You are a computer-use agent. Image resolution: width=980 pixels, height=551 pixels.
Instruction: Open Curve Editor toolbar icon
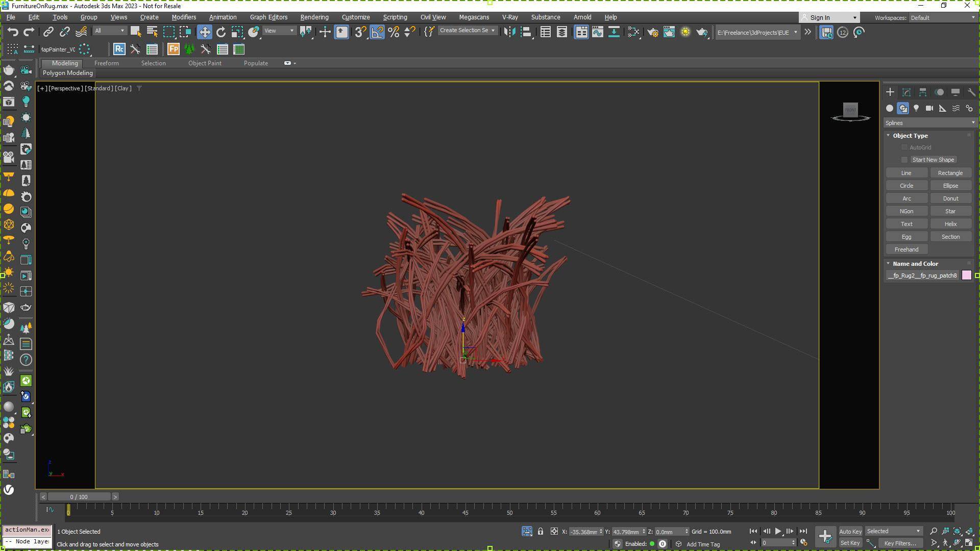[x=597, y=32]
